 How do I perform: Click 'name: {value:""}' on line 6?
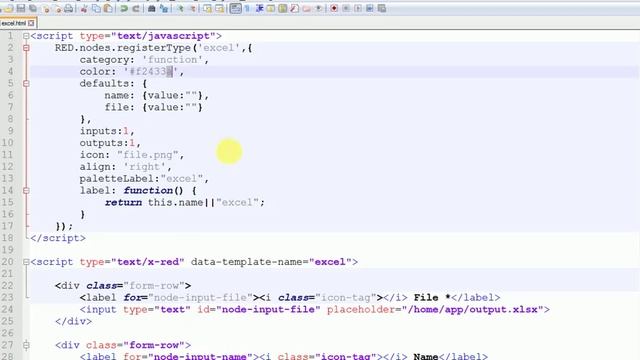point(154,95)
